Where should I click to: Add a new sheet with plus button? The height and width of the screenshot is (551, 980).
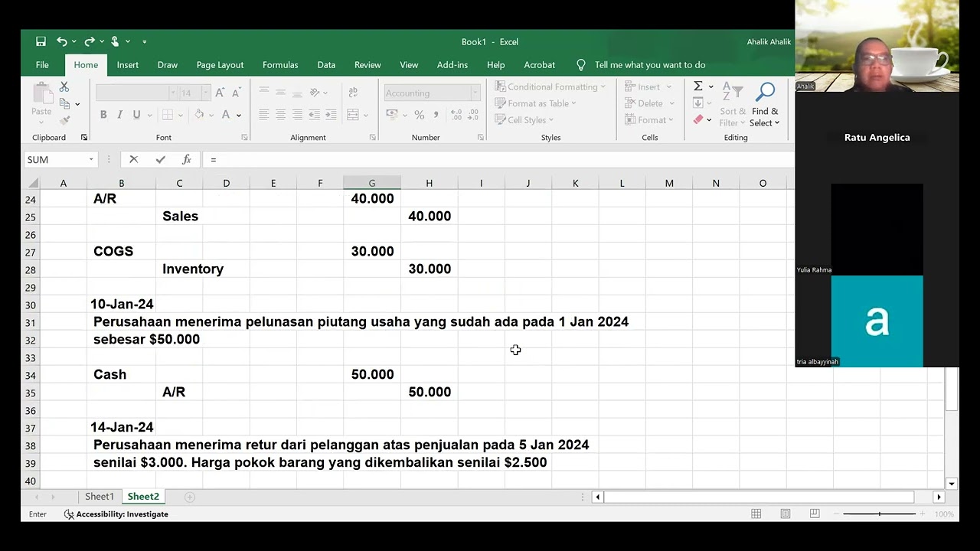[190, 497]
